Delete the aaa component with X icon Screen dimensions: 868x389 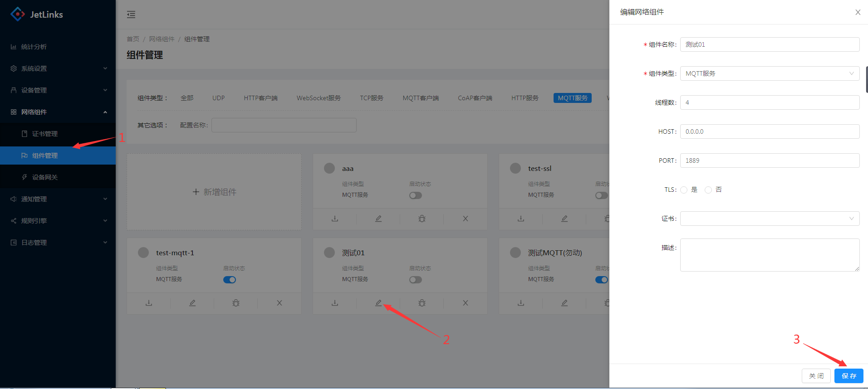(465, 219)
